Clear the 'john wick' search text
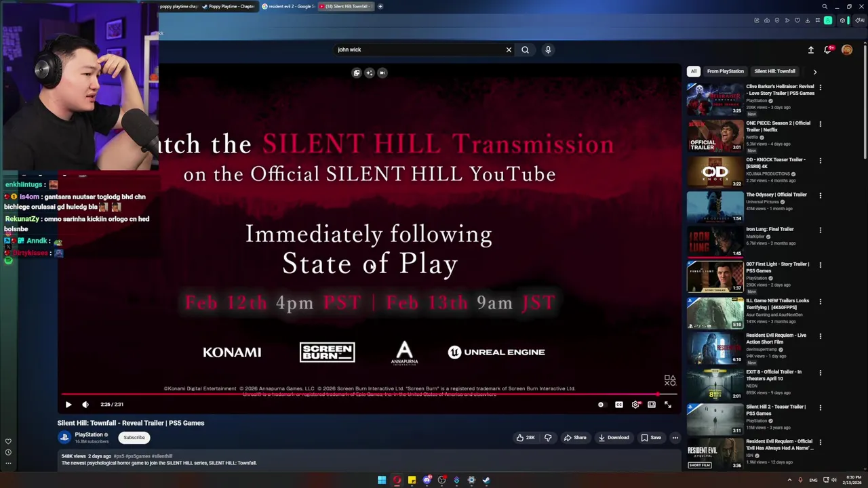 pyautogui.click(x=509, y=49)
